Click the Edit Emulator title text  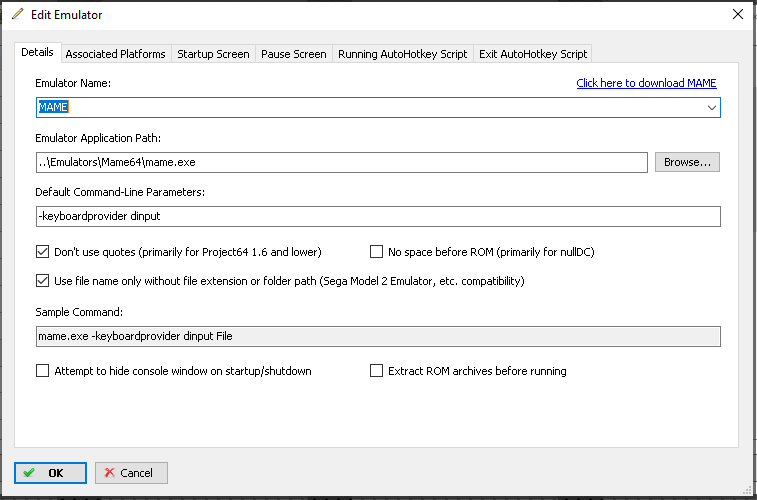click(x=67, y=14)
